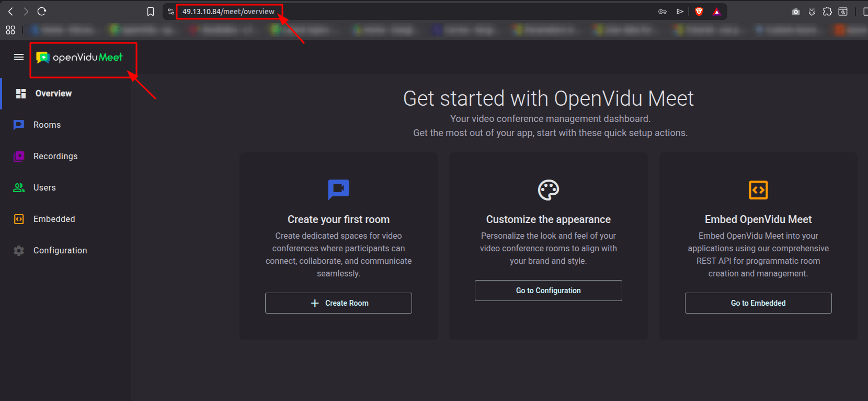Toggle the hamburger menu in the app header
This screenshot has width=868, height=401.
click(19, 57)
